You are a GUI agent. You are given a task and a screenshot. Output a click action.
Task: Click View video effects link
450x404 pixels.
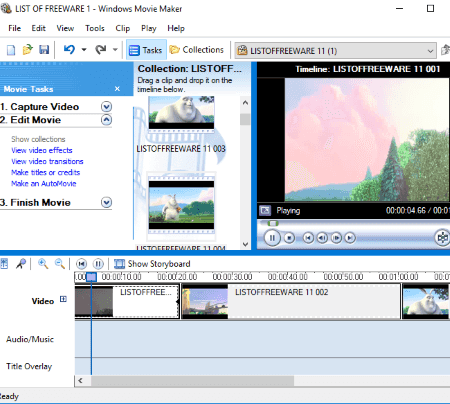pos(42,150)
